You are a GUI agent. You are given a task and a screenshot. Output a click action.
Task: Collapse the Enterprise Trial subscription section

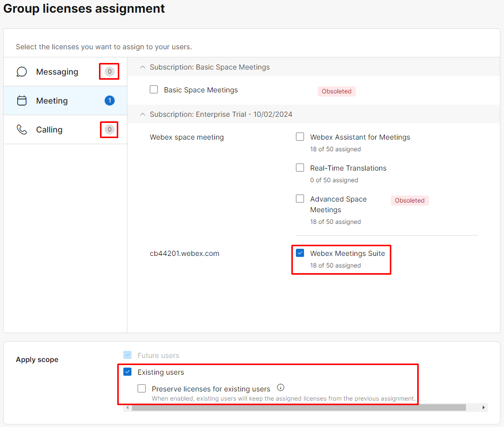click(143, 114)
